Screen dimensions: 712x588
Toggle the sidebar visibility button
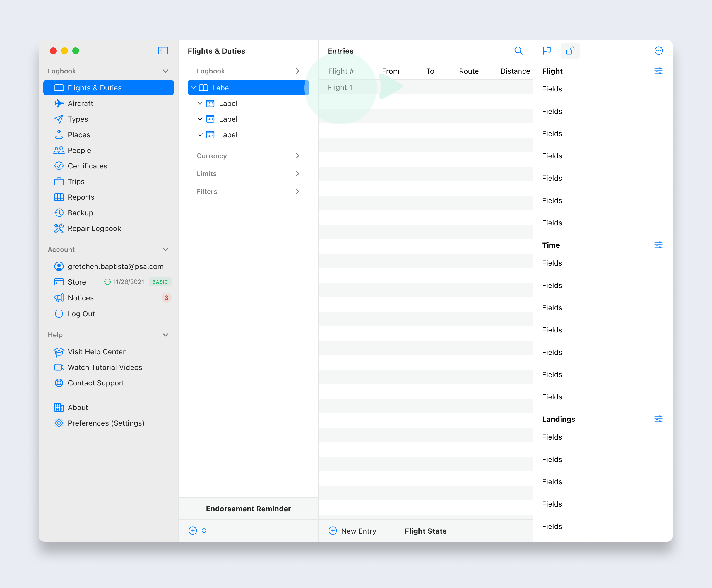163,51
